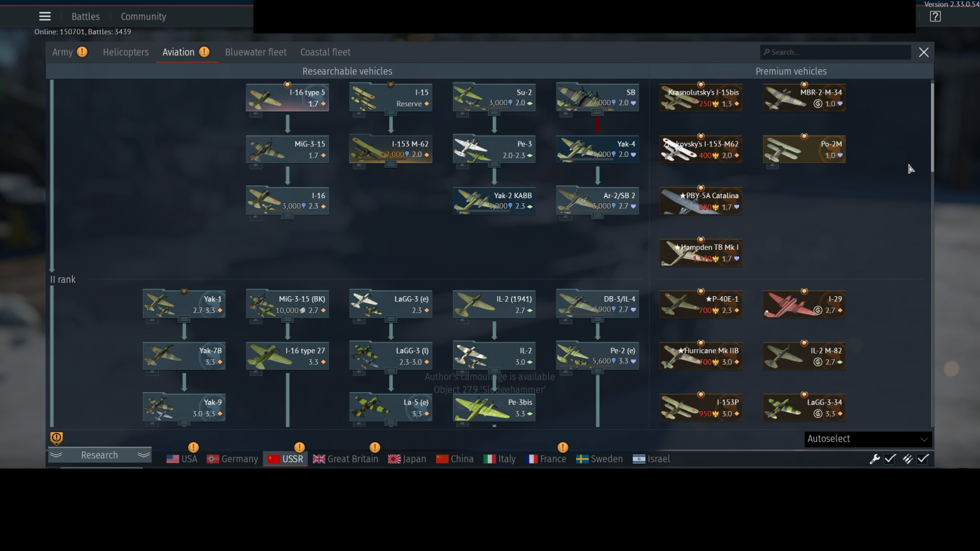Viewport: 980px width, 551px height.
Task: Choose the premium LaGG-3-34
Action: coord(804,408)
